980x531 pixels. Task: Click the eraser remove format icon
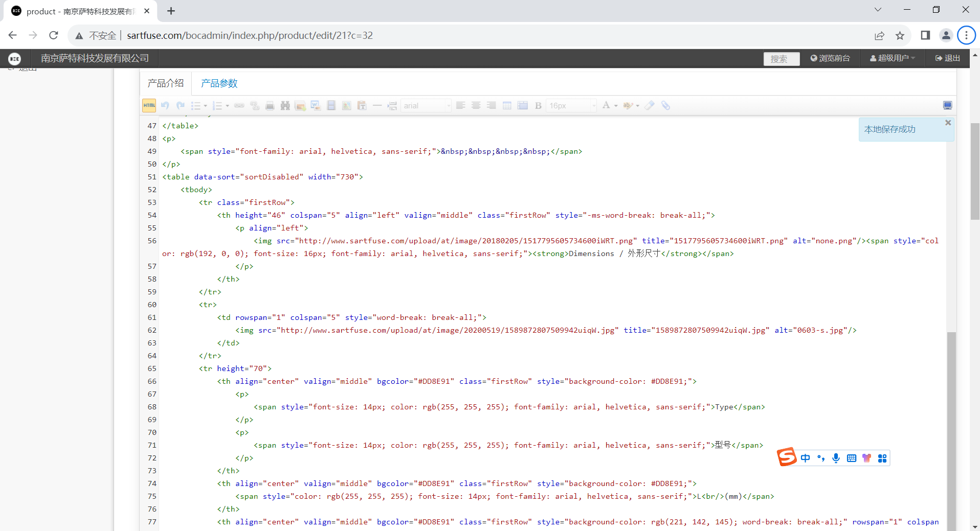point(650,105)
